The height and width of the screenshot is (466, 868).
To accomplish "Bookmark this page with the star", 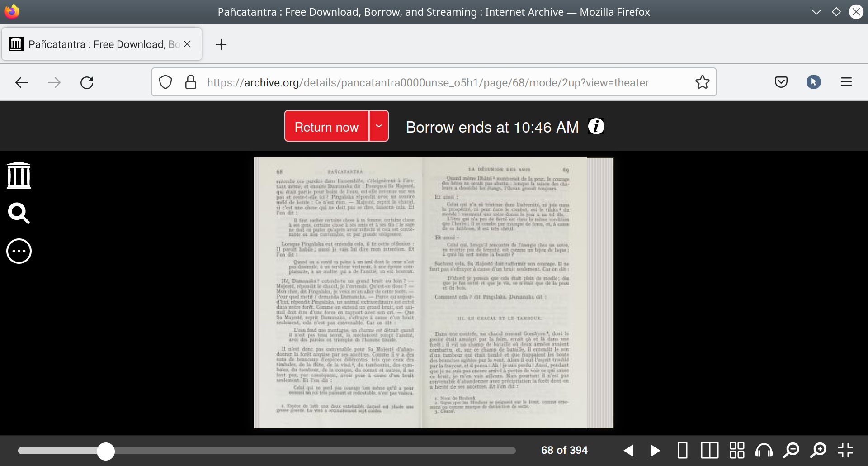I will pos(702,82).
